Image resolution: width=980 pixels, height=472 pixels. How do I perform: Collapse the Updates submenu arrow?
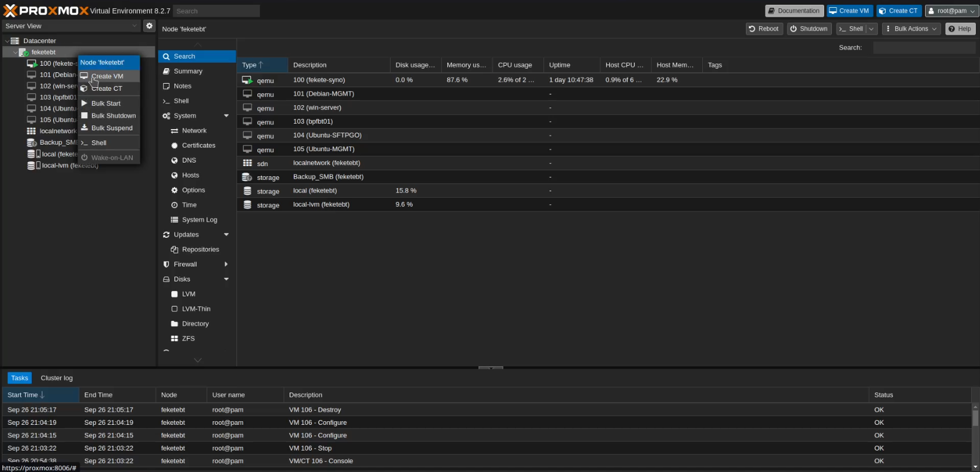tap(226, 235)
